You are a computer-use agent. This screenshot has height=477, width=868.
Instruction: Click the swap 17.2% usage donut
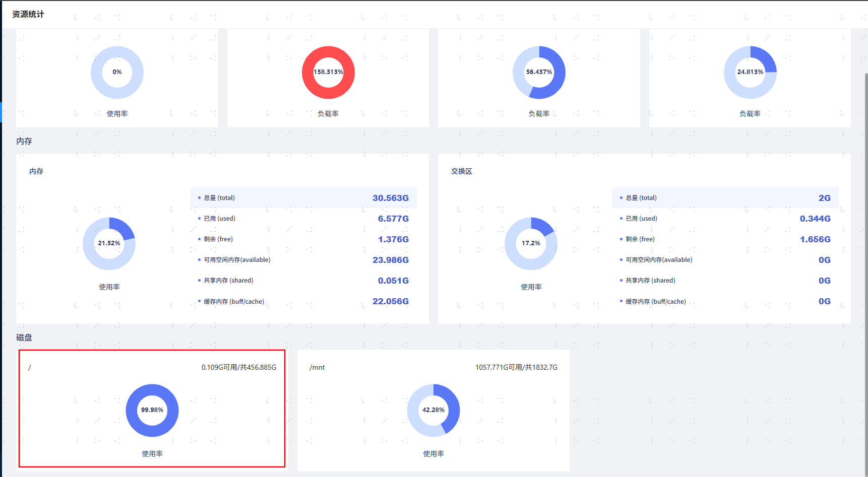[x=531, y=244]
